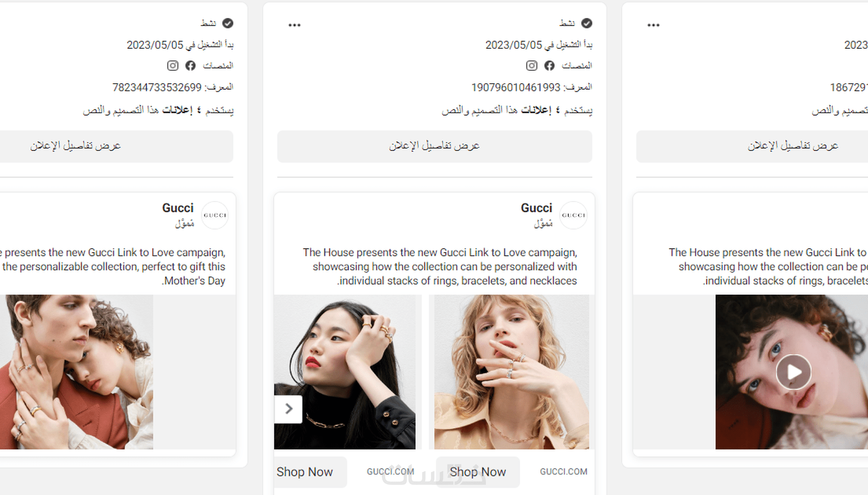Click Instagram platform icon in middle card
This screenshot has width=868, height=495.
point(532,66)
